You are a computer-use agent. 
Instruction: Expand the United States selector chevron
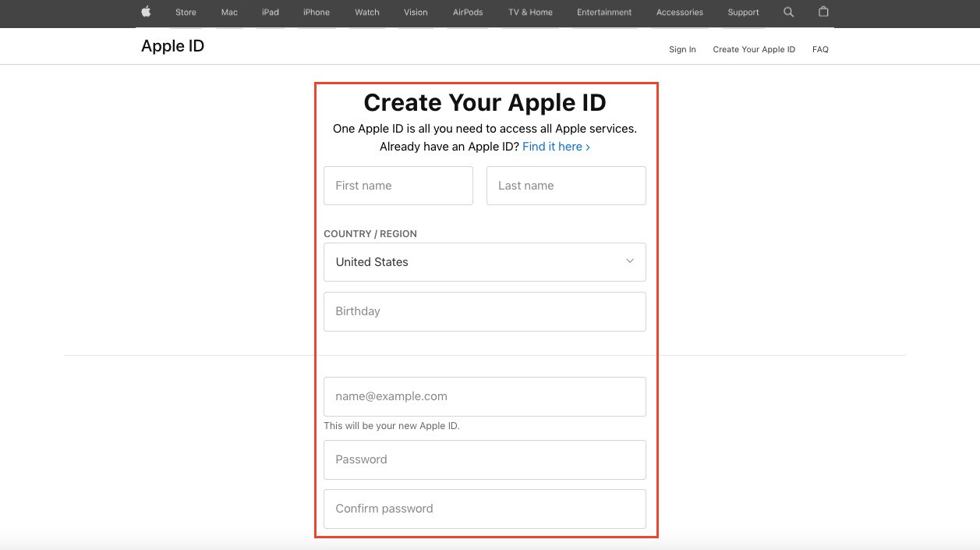pos(629,261)
